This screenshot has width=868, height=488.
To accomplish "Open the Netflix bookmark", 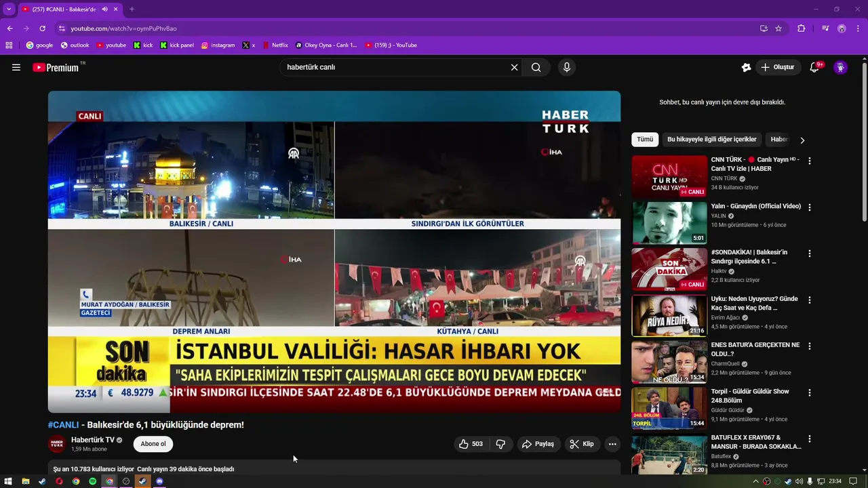I will click(275, 45).
